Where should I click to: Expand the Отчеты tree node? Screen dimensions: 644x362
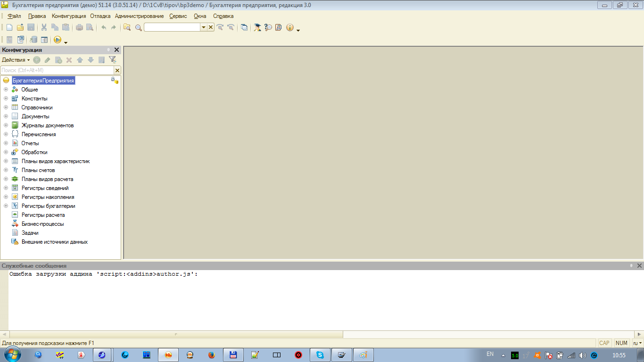(x=6, y=143)
